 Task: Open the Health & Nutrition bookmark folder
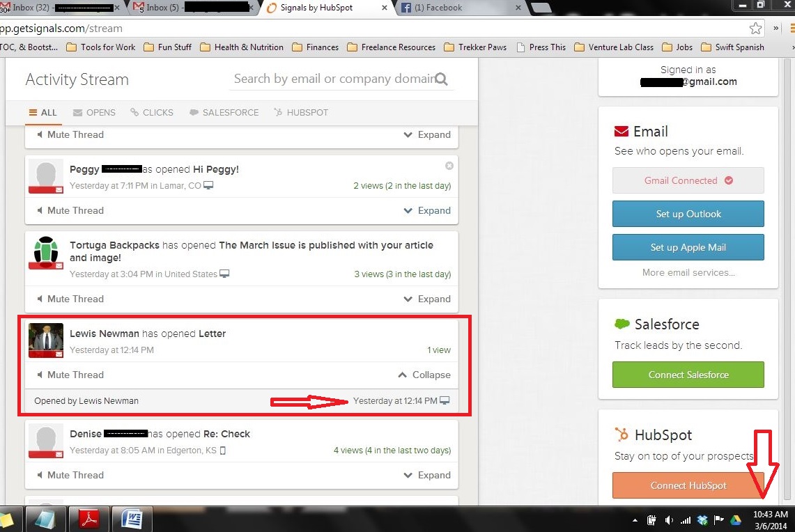point(242,47)
